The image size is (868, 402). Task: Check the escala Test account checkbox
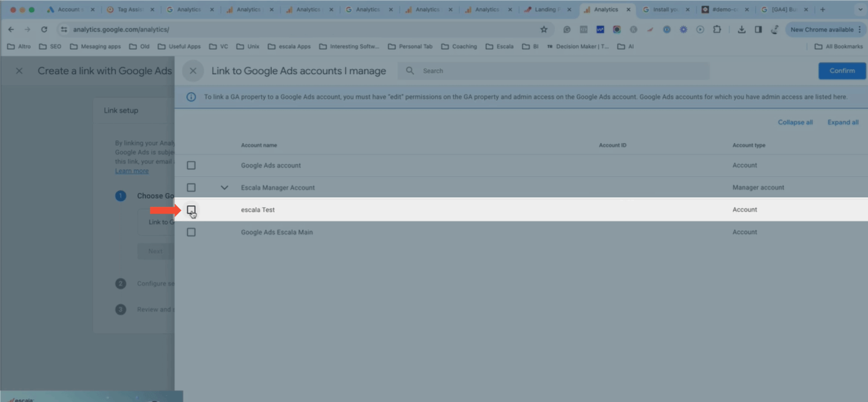pos(191,210)
